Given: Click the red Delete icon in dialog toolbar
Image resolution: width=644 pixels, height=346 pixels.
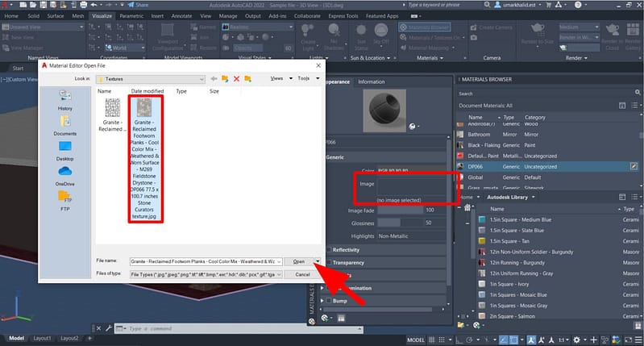Looking at the screenshot, I should [x=236, y=79].
